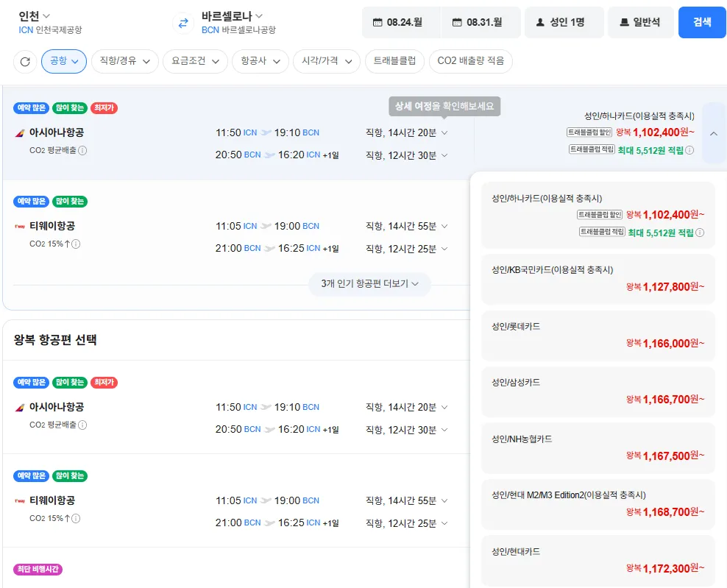Open the 시각/가격 filter dropdown

point(327,61)
